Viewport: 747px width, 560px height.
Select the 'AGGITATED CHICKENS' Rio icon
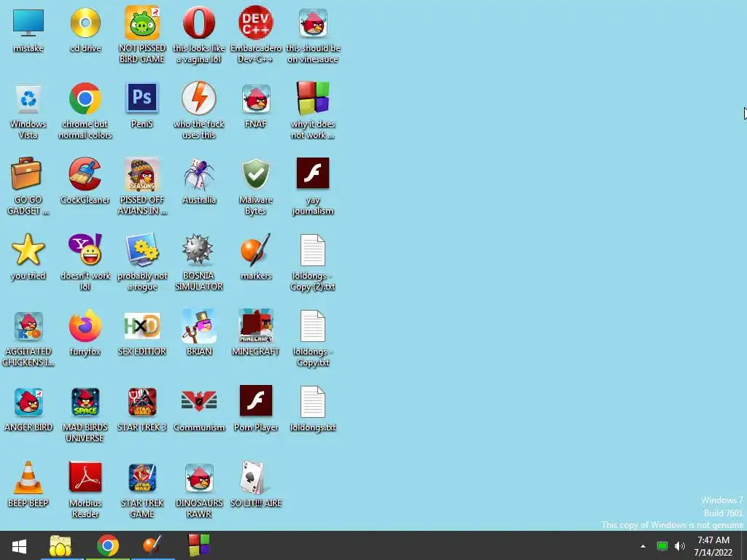point(28,326)
